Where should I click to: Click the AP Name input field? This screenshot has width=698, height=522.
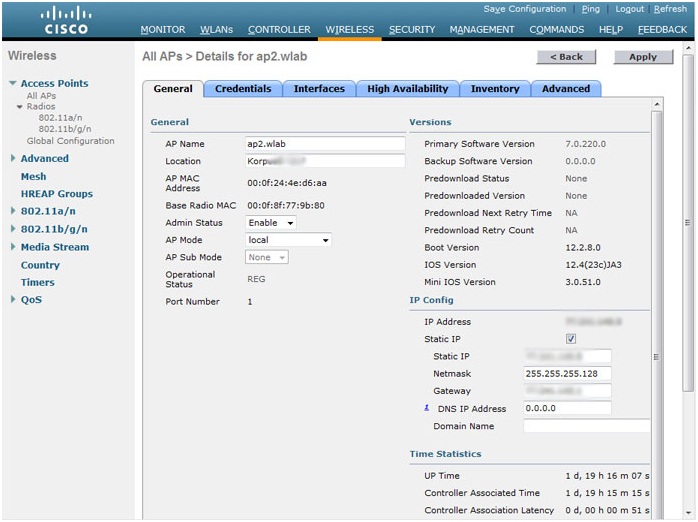[325, 144]
